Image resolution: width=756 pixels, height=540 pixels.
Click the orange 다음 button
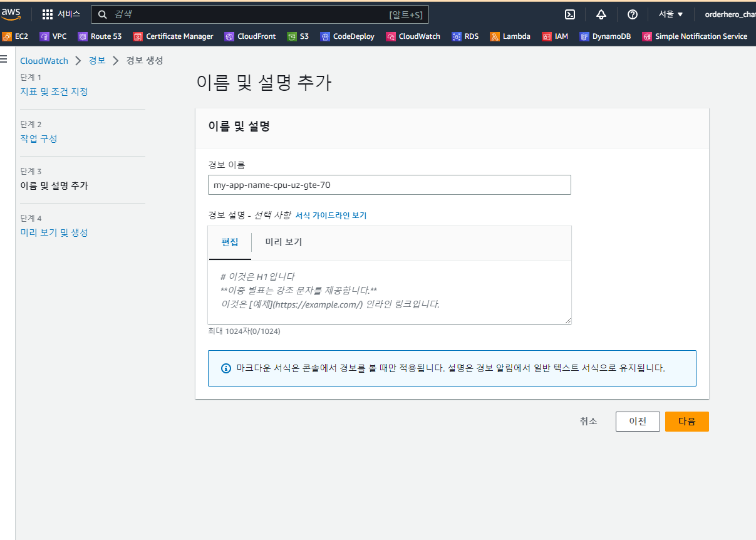[687, 422]
